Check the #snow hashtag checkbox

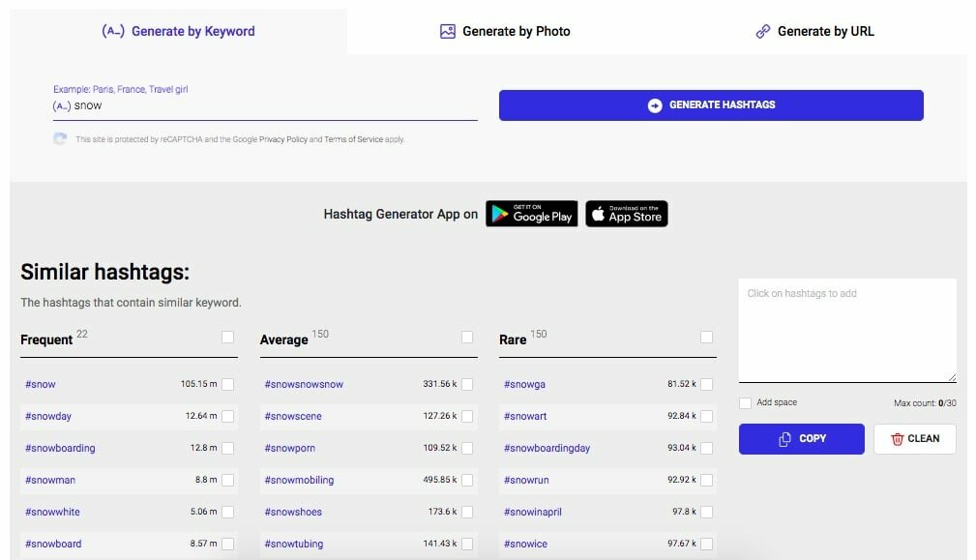pos(228,385)
